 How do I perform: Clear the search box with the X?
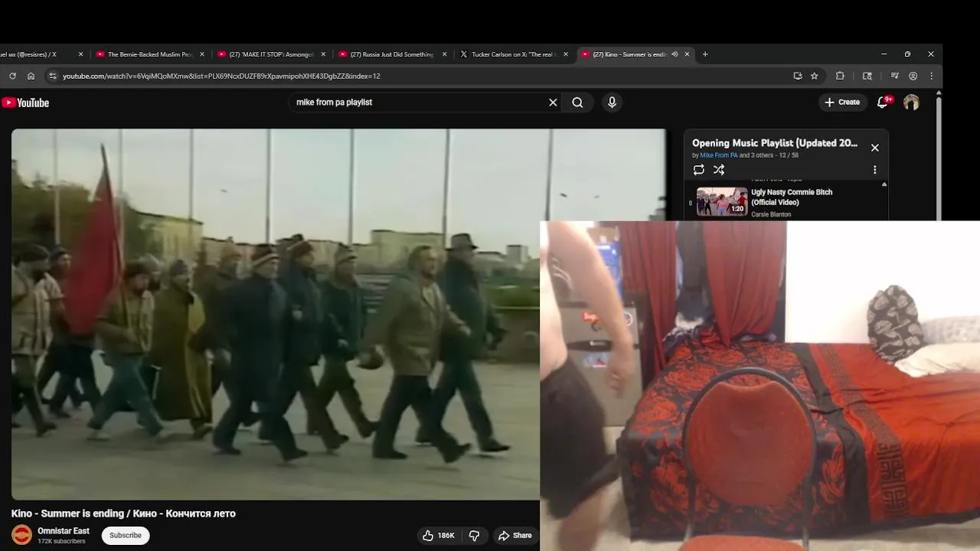[553, 103]
